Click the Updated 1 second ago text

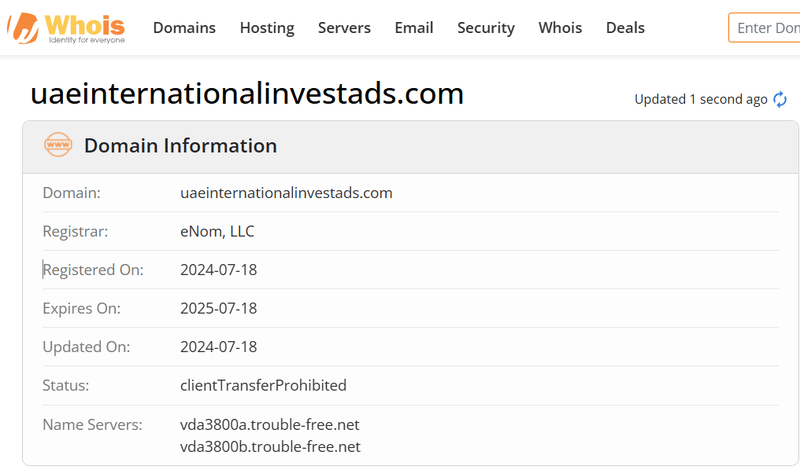pos(701,99)
